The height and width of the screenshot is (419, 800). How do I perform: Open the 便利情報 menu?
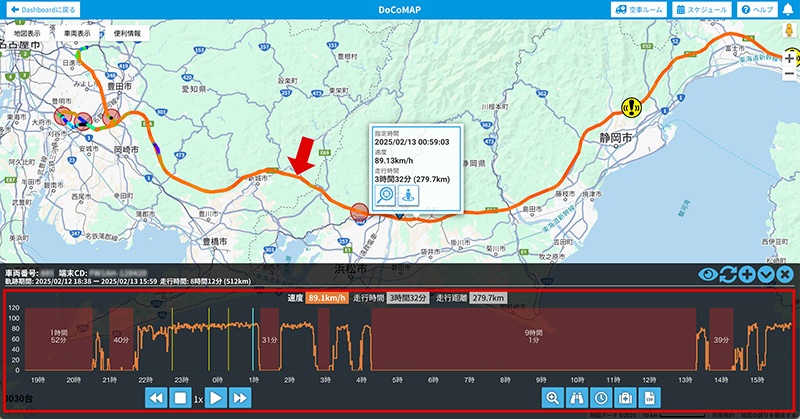[127, 33]
